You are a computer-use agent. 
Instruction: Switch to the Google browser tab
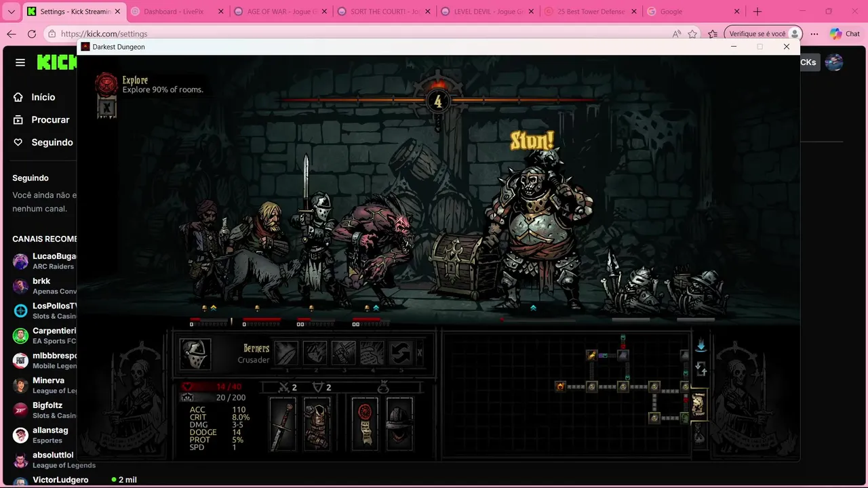click(x=694, y=12)
